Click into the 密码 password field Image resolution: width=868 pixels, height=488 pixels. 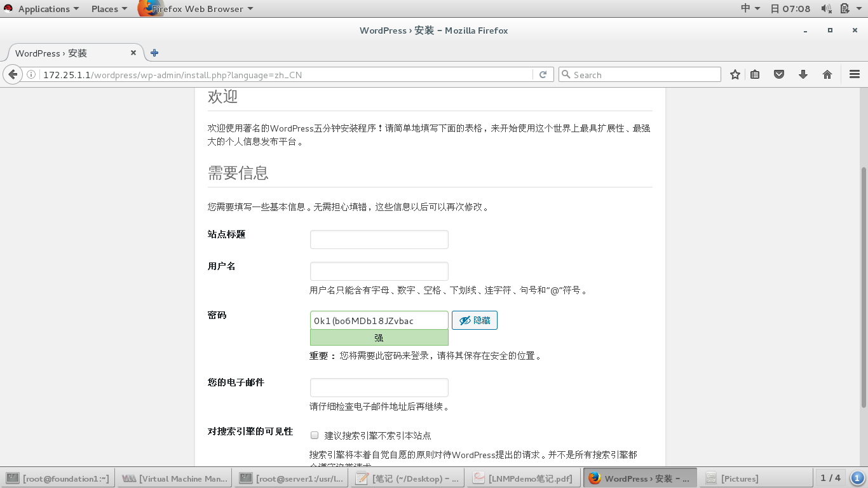click(x=379, y=320)
